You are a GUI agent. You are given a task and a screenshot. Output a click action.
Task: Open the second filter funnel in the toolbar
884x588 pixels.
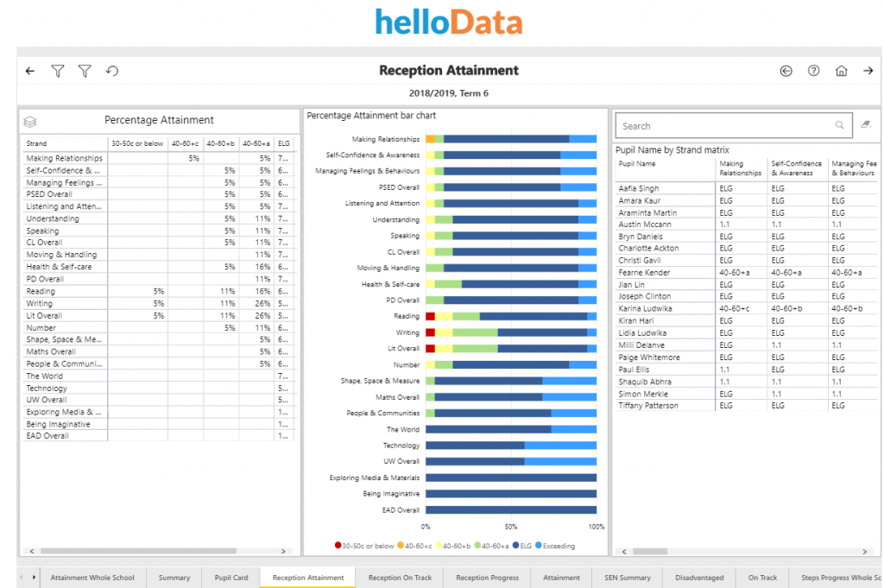pyautogui.click(x=85, y=71)
